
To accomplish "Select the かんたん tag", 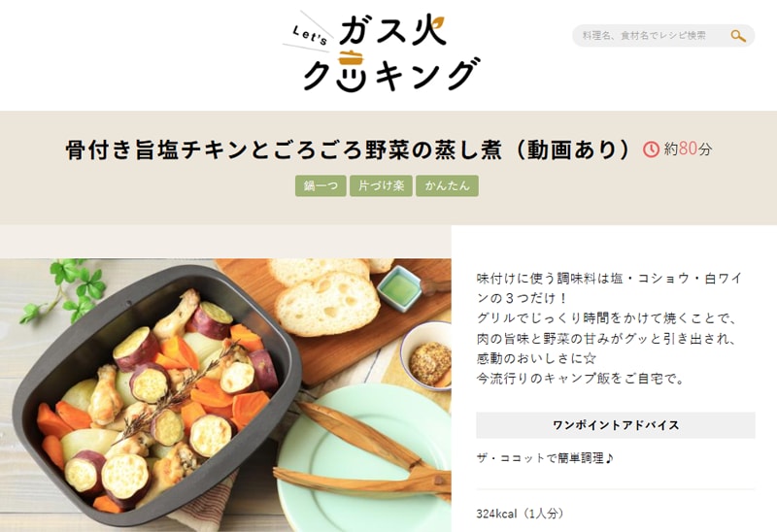I will pos(447,185).
